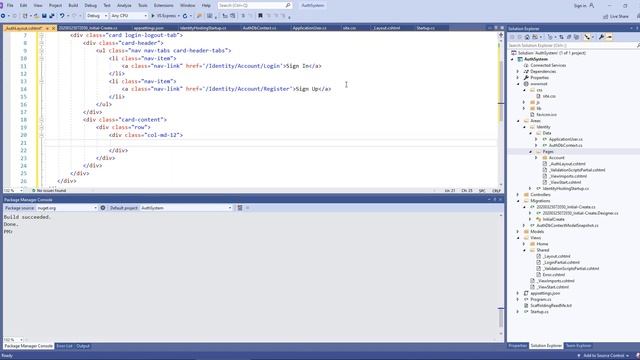The height and width of the screenshot is (360, 640).
Task: Switch to IdentityHostingStartup.cs editor tab
Action: click(203, 28)
